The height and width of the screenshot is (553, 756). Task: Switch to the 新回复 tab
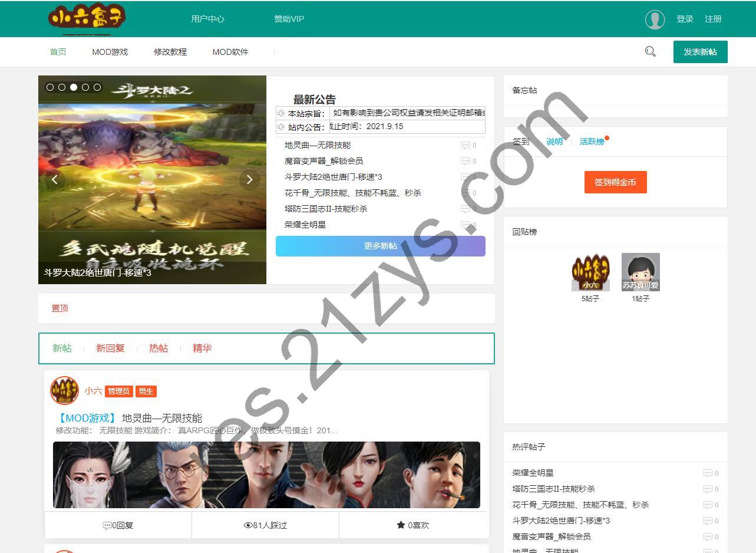111,348
